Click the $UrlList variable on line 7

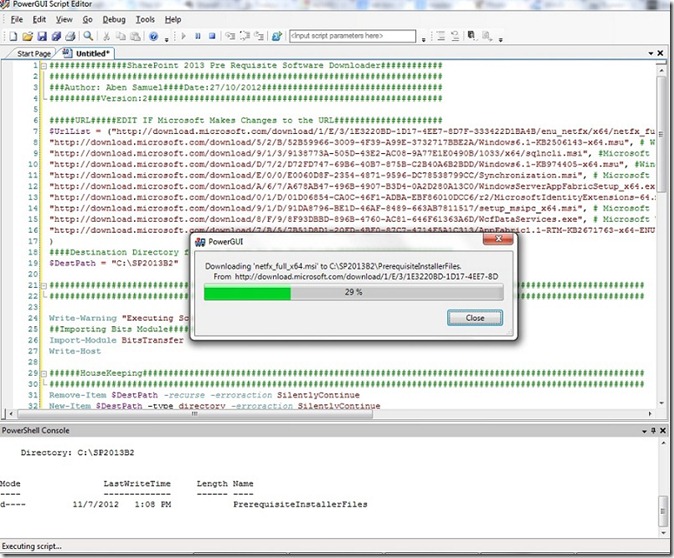(x=70, y=131)
